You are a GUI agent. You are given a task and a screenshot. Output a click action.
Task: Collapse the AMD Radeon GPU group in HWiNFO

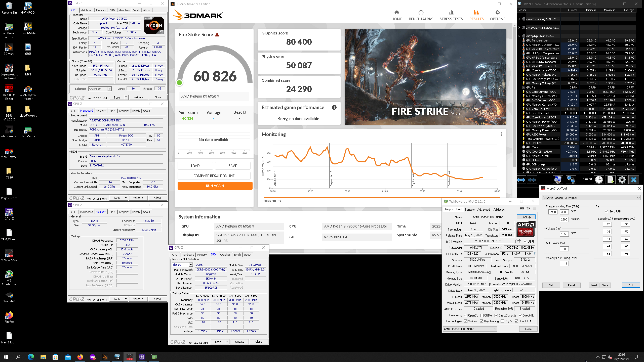(x=519, y=36)
